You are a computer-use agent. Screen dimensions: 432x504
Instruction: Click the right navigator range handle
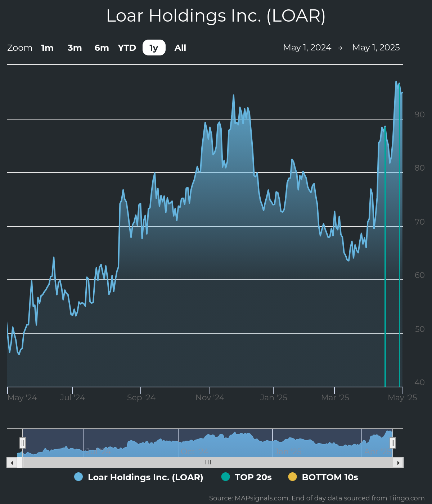click(x=393, y=443)
